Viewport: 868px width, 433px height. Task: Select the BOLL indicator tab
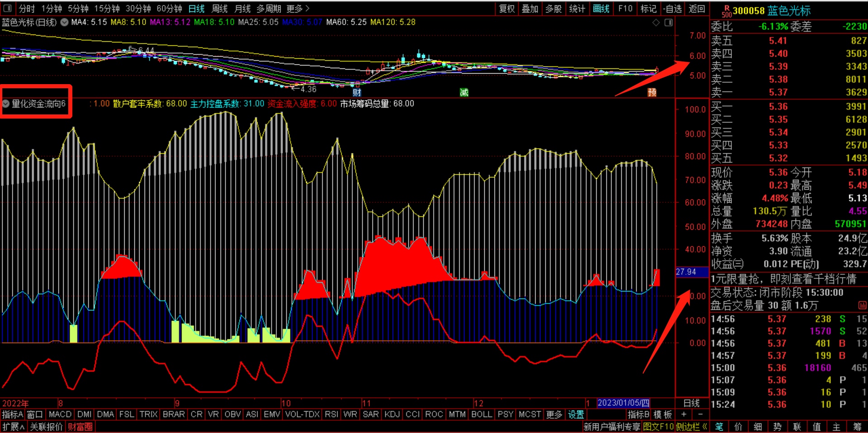482,414
